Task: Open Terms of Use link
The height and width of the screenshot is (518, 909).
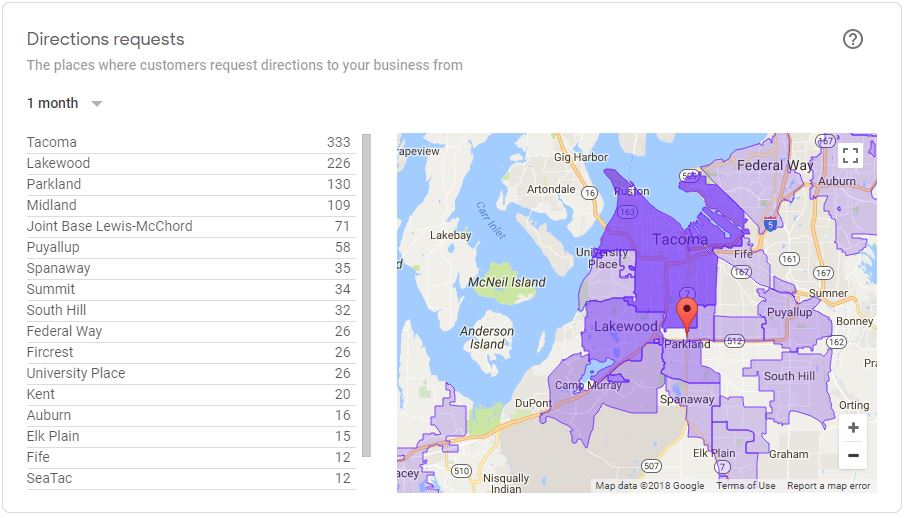Action: pyautogui.click(x=745, y=486)
